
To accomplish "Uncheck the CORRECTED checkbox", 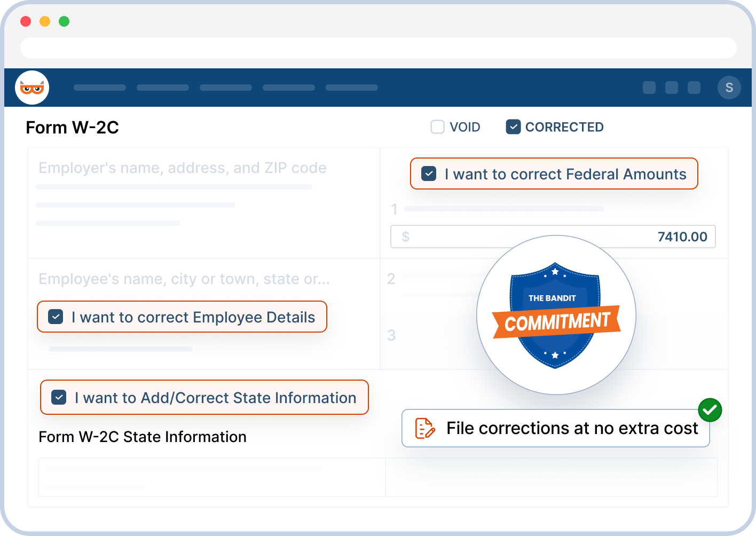I will (x=513, y=127).
